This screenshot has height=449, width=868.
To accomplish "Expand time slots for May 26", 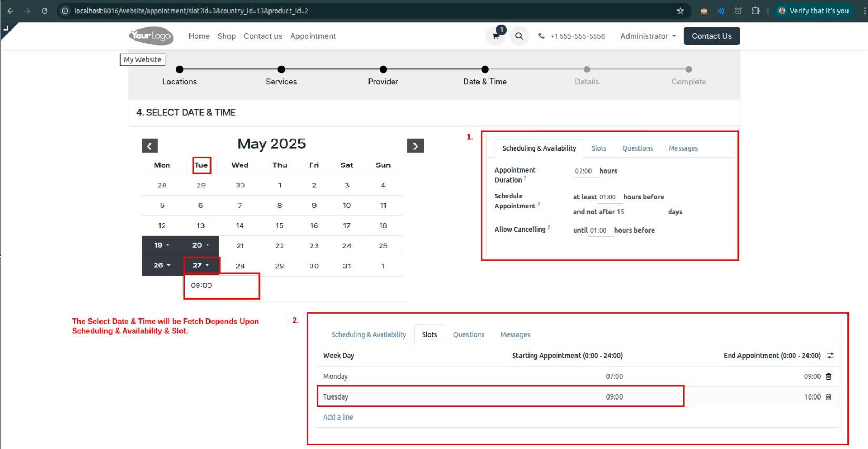I will click(162, 265).
